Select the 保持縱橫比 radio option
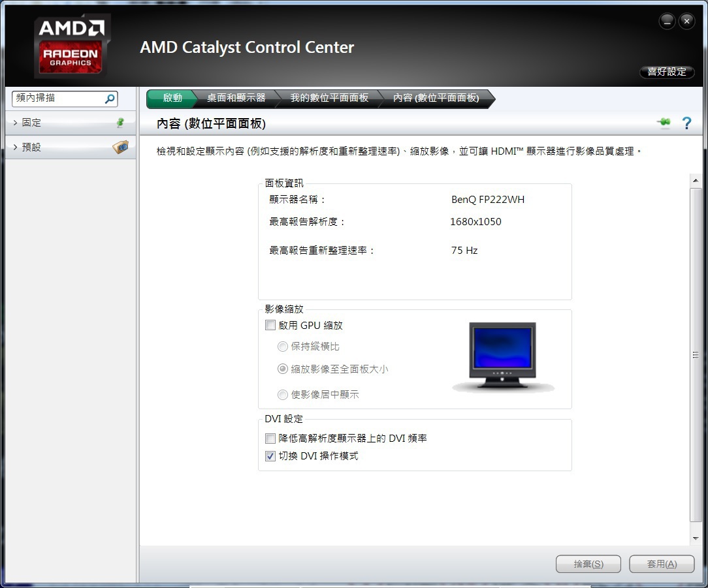 [x=283, y=347]
